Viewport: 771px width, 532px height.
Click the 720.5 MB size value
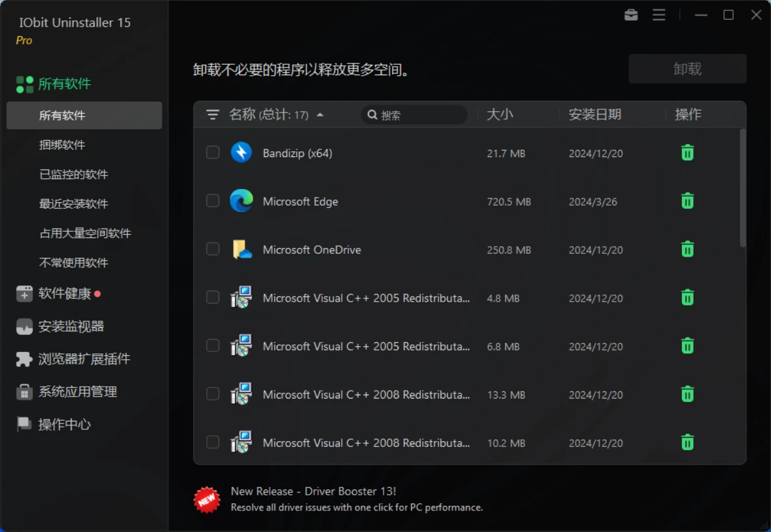click(509, 202)
